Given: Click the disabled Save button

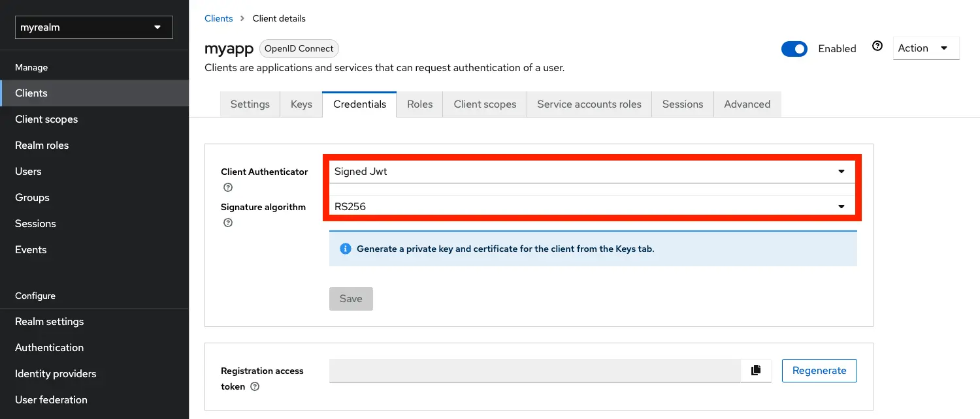Looking at the screenshot, I should click(x=351, y=298).
